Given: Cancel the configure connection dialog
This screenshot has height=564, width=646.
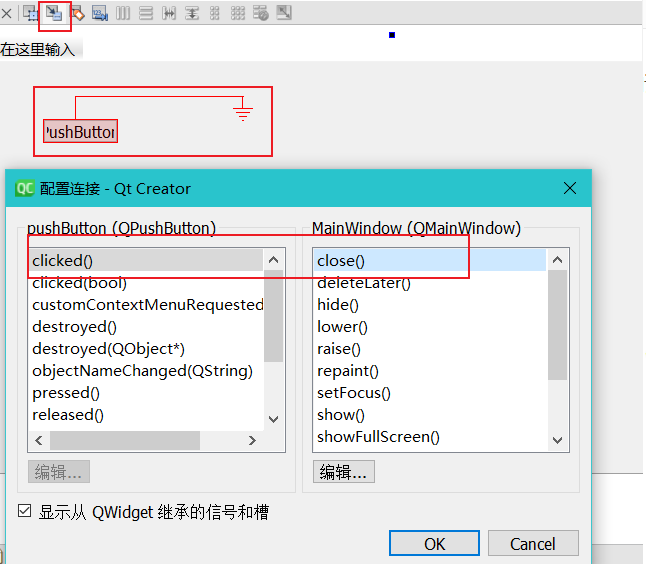Looking at the screenshot, I should 533,543.
